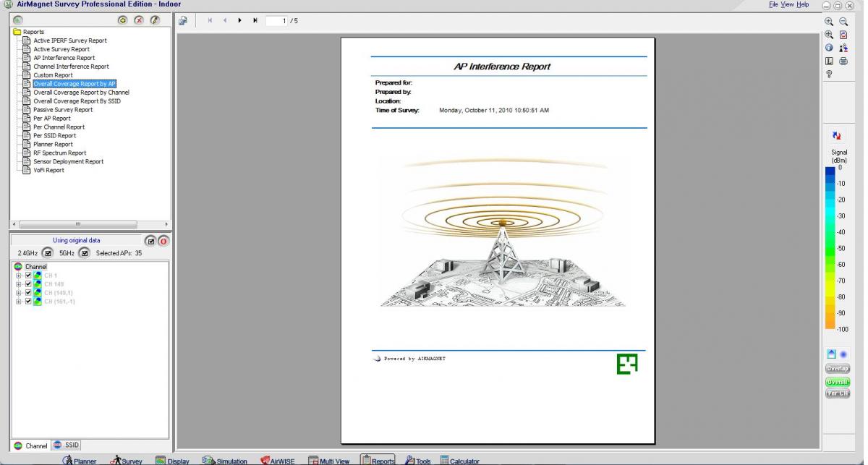868x465 pixels.
Task: Toggle the 5GHz band checkbox
Action: coord(84,253)
